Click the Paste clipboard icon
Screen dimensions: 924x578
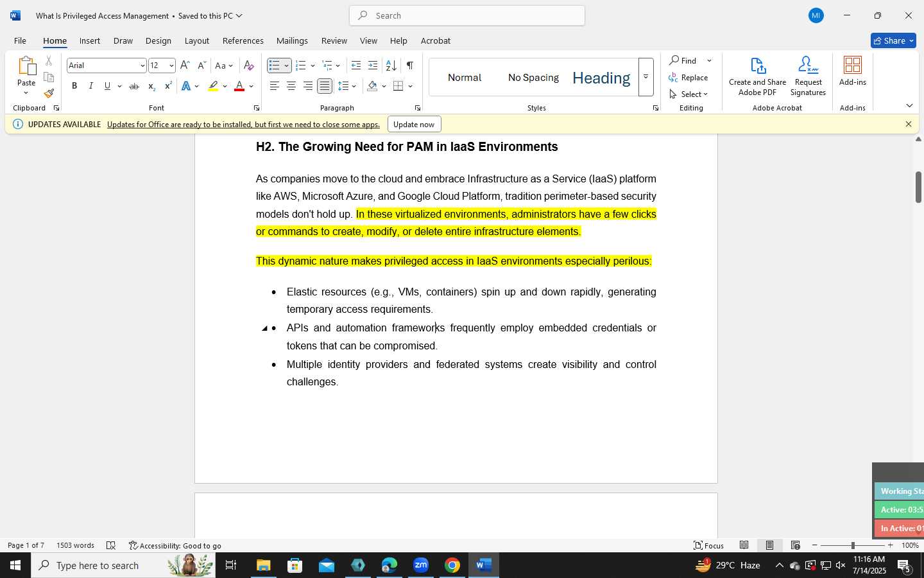(26, 67)
